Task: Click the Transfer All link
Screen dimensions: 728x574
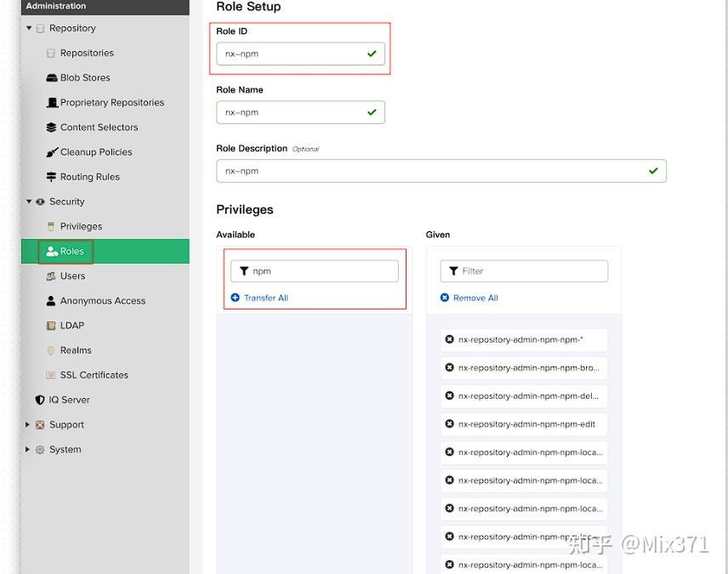Action: 266,298
